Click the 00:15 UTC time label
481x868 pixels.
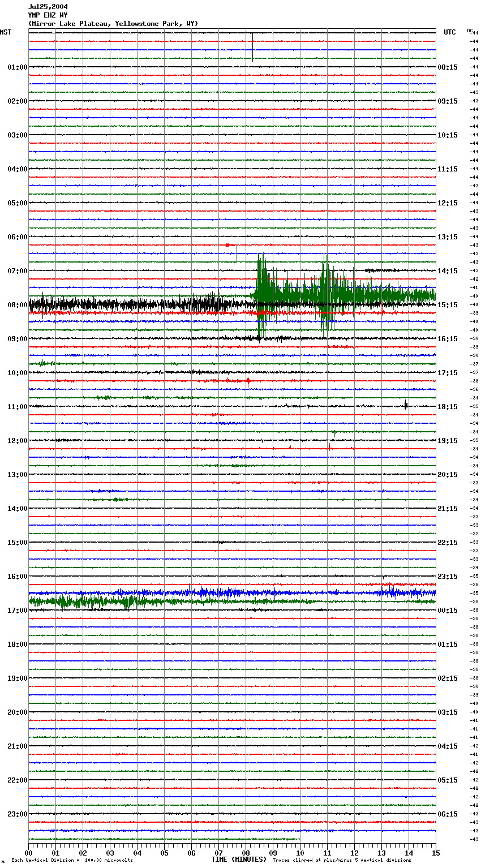(448, 611)
